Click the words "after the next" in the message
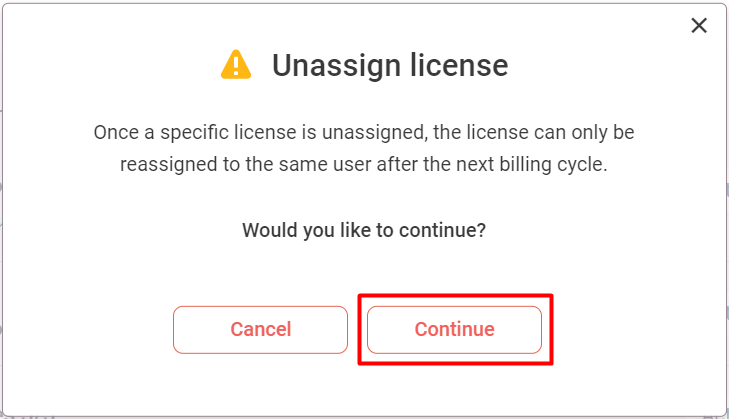This screenshot has height=419, width=729. coord(435,165)
